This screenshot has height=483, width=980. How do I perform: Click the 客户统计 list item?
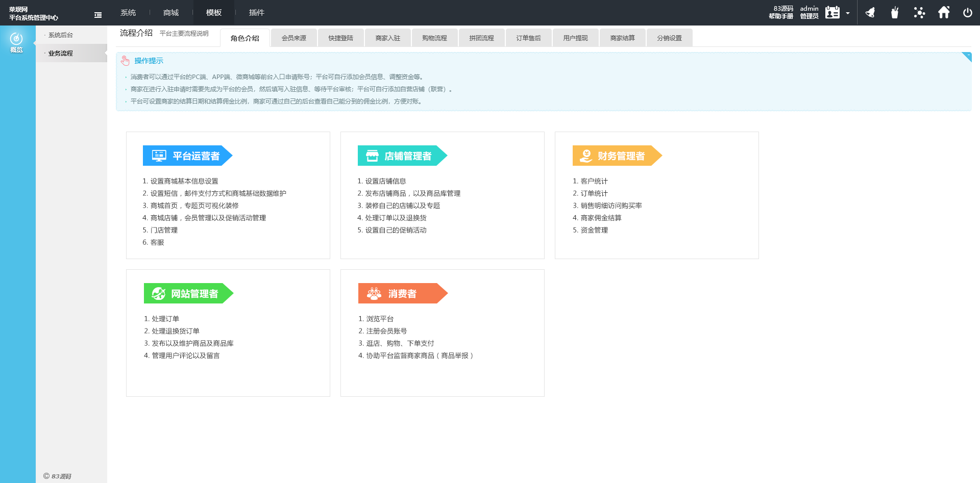tap(590, 181)
